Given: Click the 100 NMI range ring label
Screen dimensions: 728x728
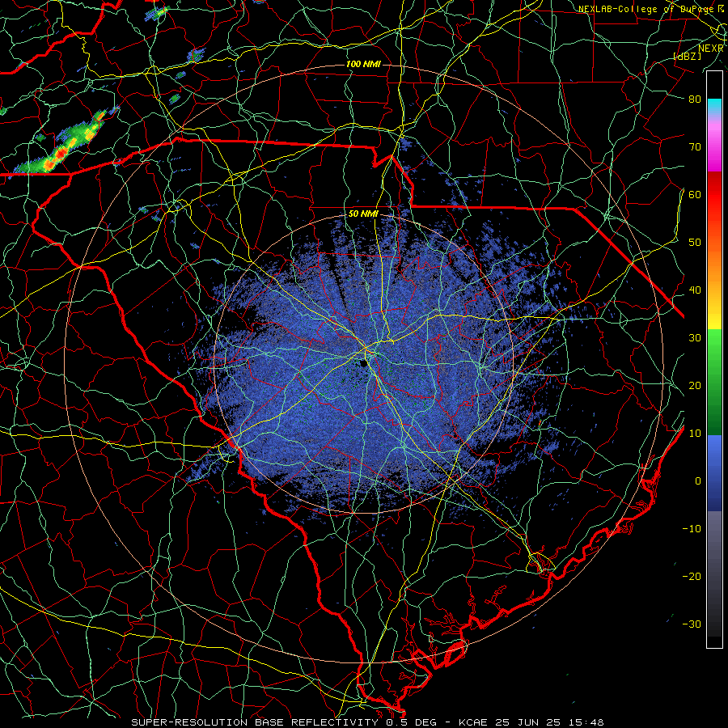Looking at the screenshot, I should tap(362, 64).
